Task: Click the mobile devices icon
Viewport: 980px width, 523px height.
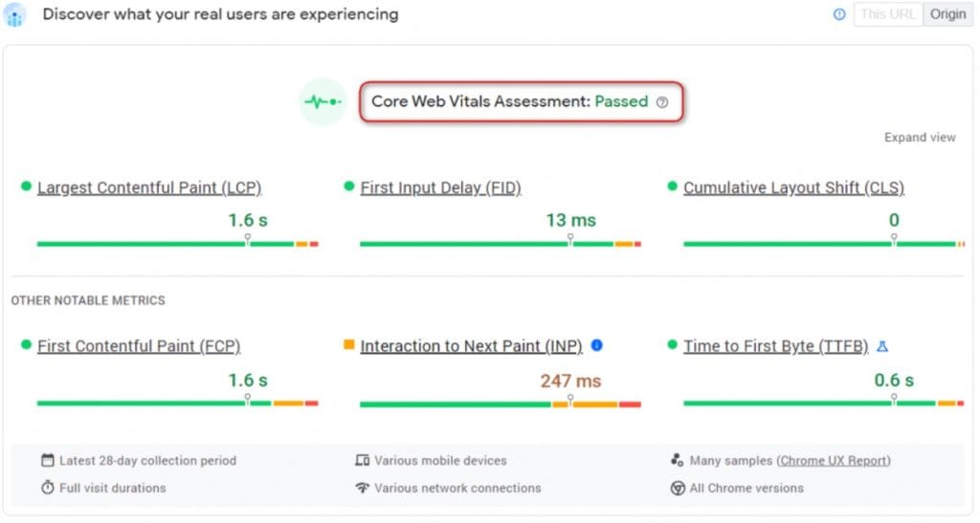Action: tap(362, 461)
